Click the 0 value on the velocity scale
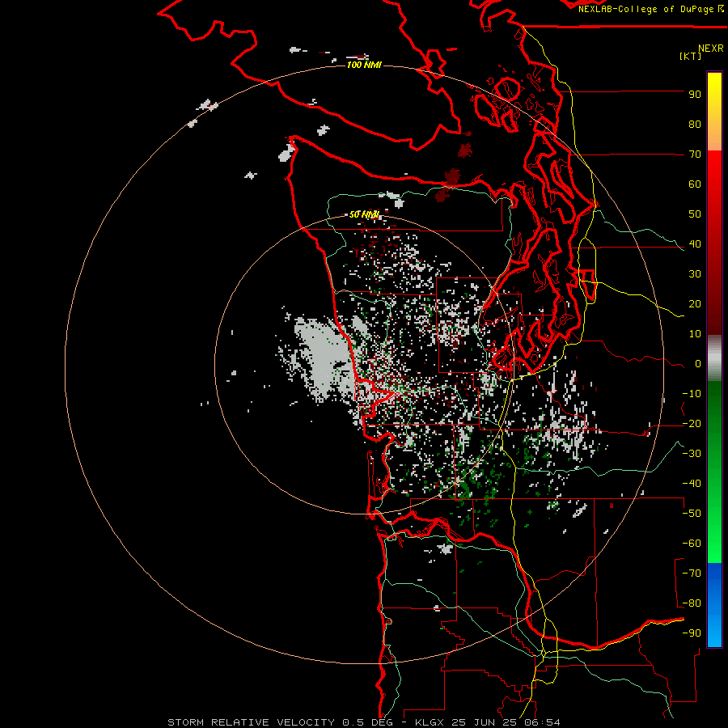This screenshot has height=728, width=728. 698,363
